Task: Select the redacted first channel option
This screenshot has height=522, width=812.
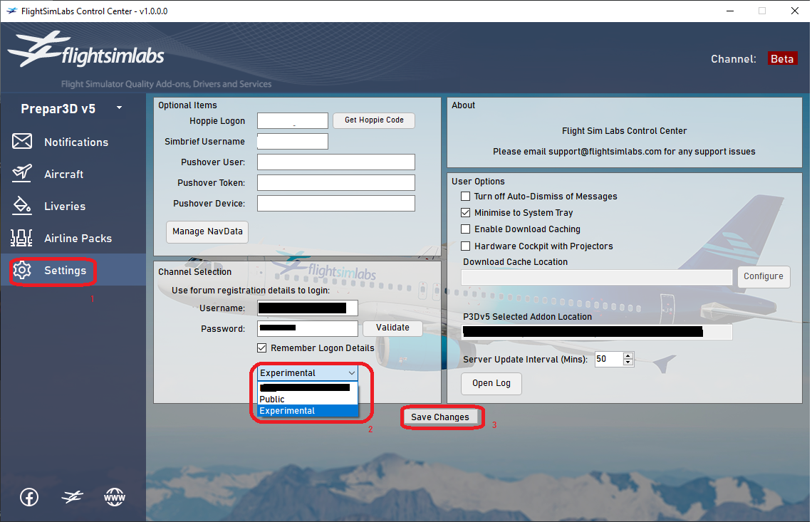Action: pos(308,387)
